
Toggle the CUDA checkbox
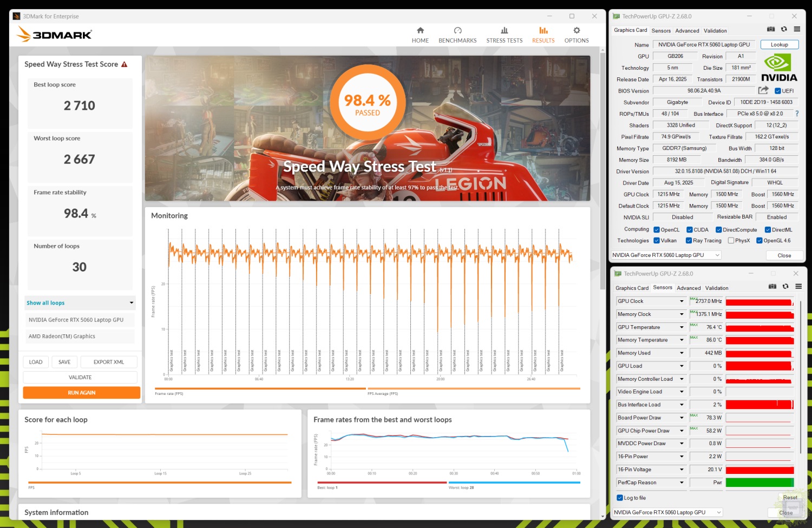tap(690, 230)
